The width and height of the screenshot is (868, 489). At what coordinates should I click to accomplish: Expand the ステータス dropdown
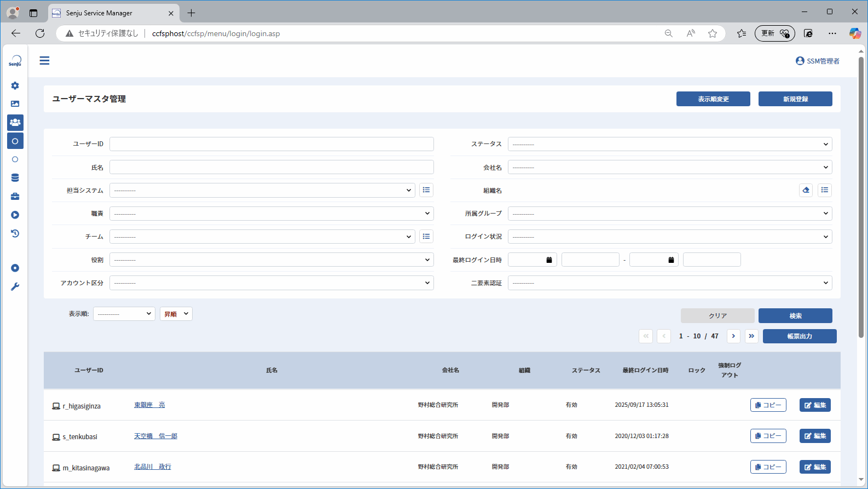pos(670,144)
